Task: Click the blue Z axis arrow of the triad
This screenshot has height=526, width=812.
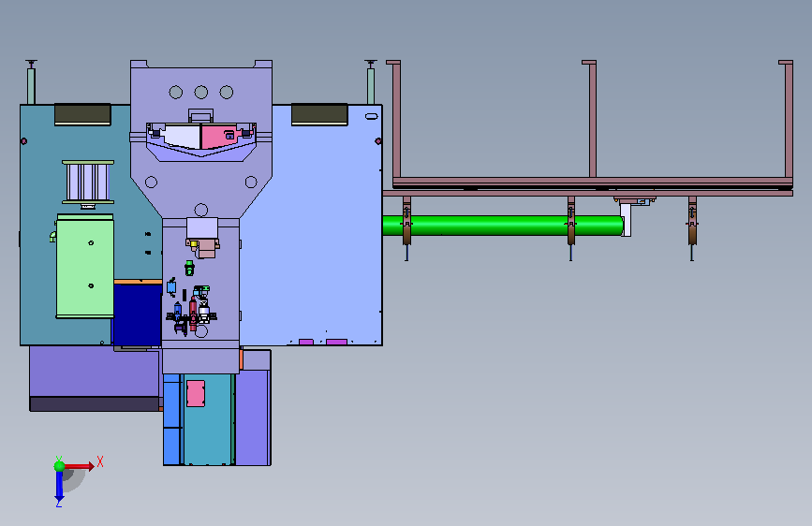Action: (x=59, y=487)
